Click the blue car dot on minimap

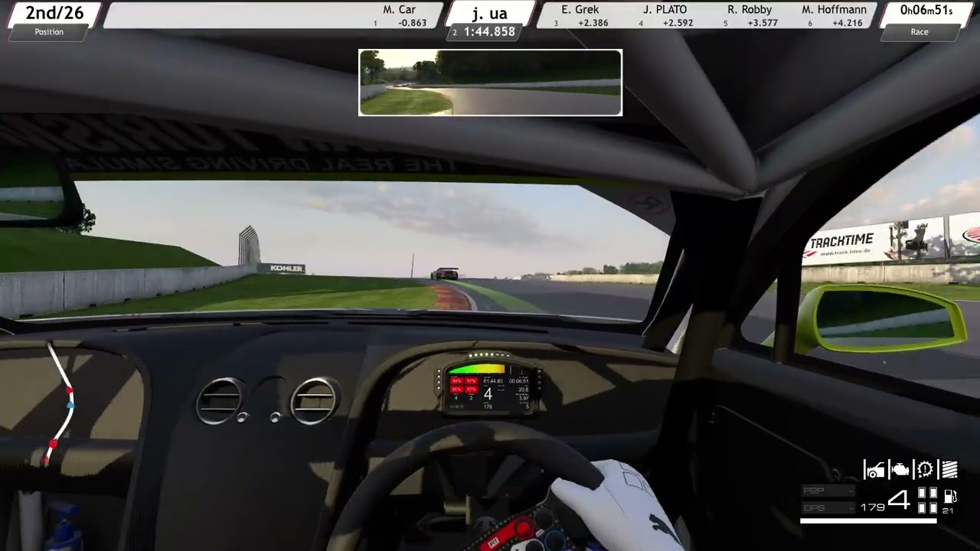click(x=70, y=404)
